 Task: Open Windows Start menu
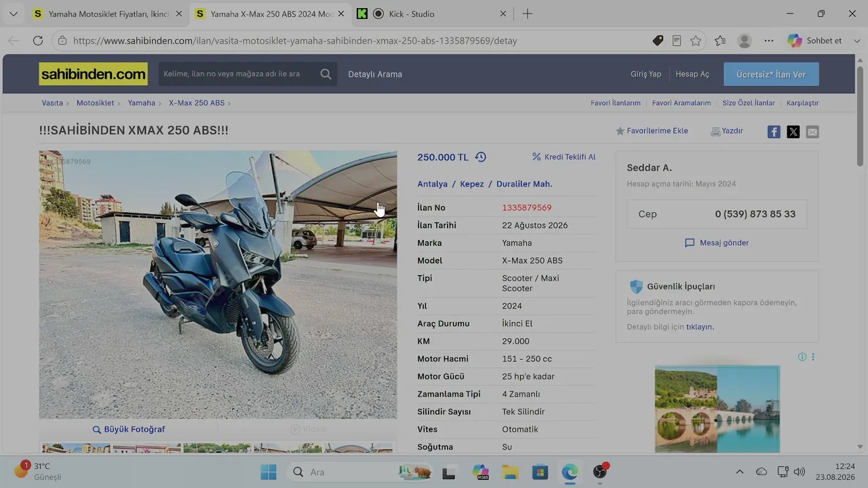point(269,472)
